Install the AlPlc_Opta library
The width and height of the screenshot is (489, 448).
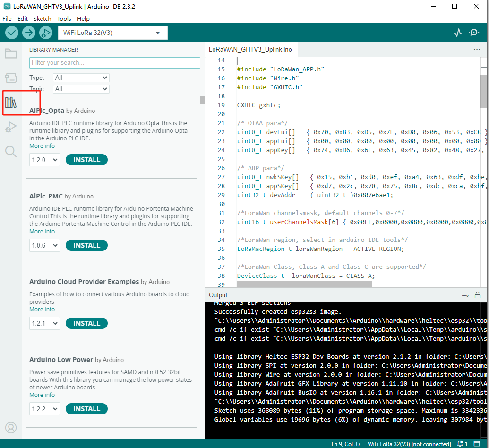pos(87,160)
